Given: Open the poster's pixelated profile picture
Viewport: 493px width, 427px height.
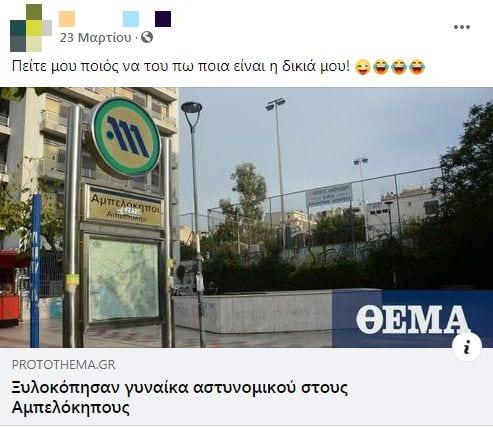Looking at the screenshot, I should tap(31, 28).
